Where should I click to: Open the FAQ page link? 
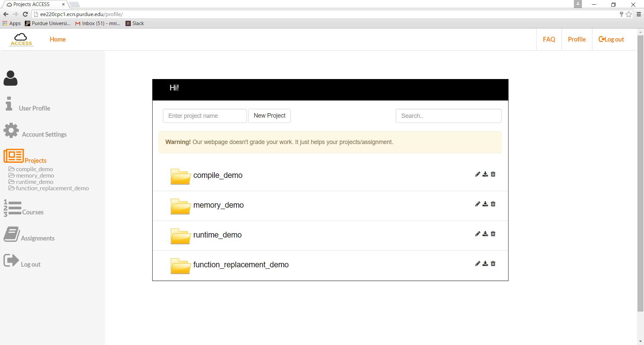click(x=549, y=40)
